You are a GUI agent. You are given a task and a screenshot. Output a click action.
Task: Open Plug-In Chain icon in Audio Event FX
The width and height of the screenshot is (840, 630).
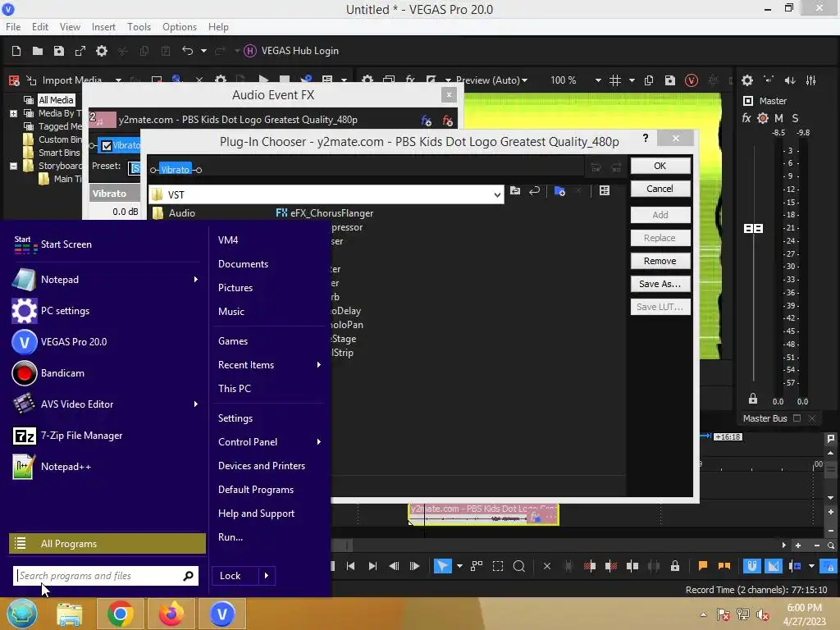[x=426, y=121]
